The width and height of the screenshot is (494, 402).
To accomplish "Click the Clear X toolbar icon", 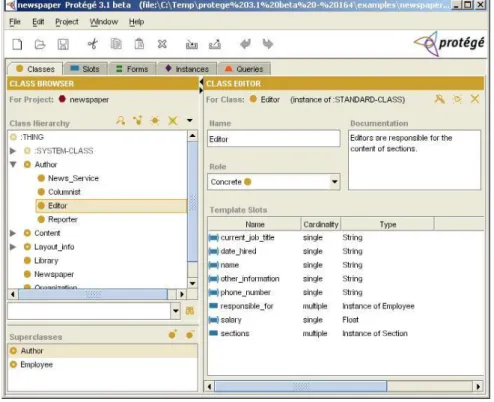I will coord(162,44).
